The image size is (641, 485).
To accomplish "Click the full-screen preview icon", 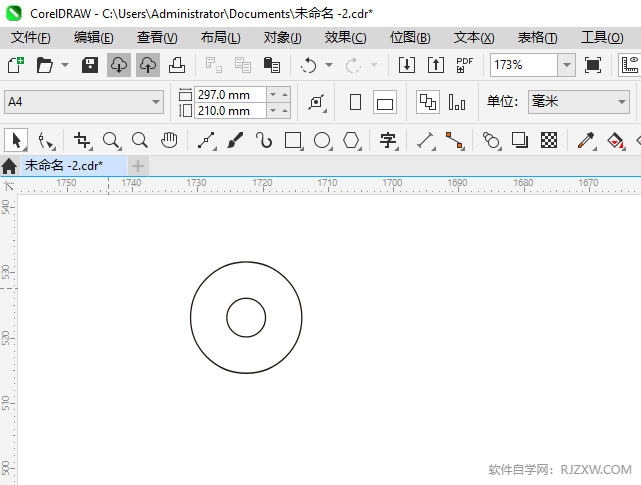I will 593,65.
